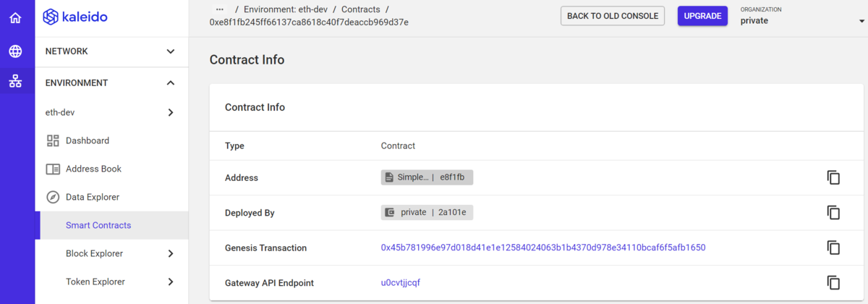
Task: Click the UPGRADE button
Action: [702, 16]
